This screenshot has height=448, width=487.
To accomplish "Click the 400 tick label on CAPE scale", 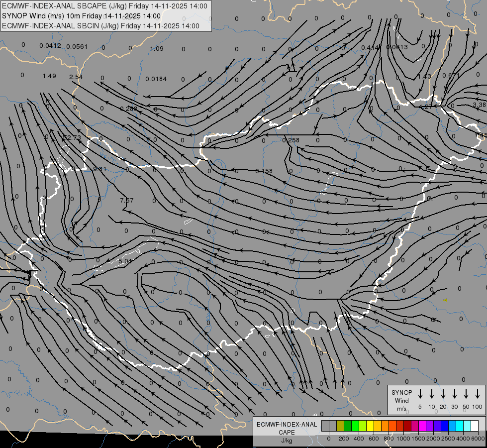I will (359, 439).
